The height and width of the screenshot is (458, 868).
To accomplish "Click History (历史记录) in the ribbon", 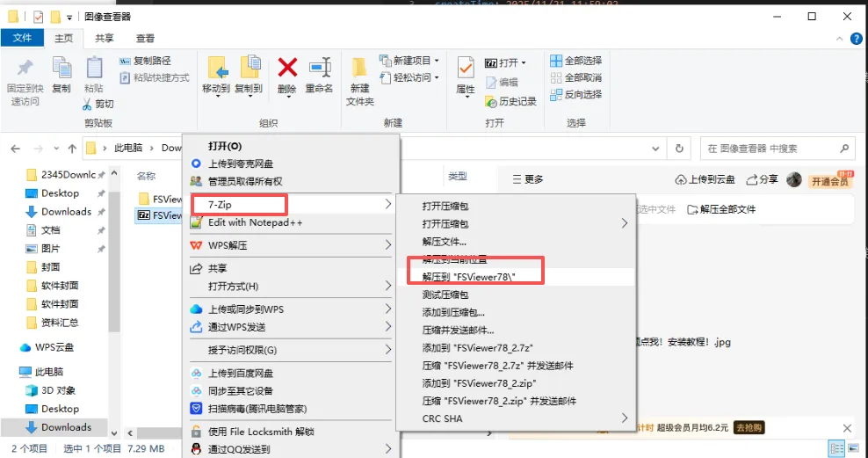I will pos(511,101).
